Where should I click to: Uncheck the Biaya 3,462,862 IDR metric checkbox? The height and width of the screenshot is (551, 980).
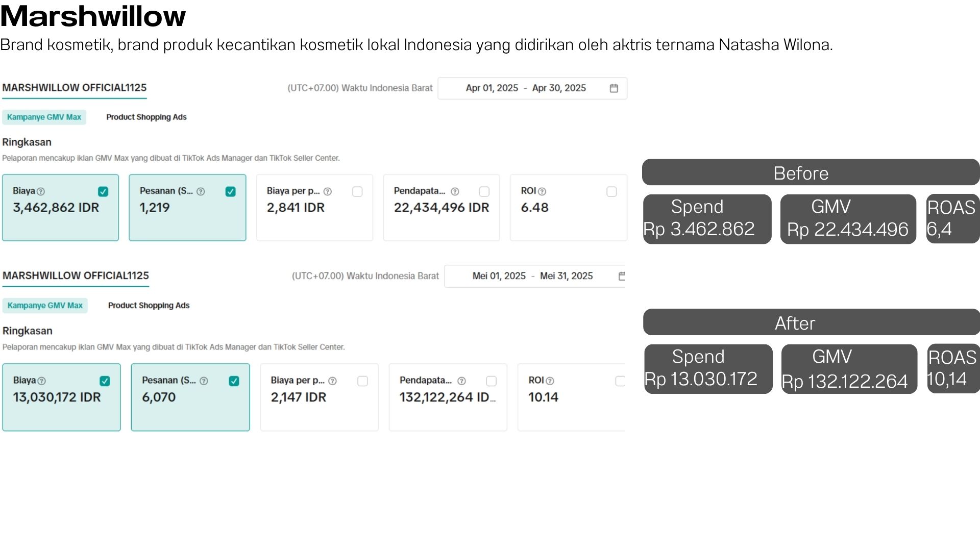(103, 191)
